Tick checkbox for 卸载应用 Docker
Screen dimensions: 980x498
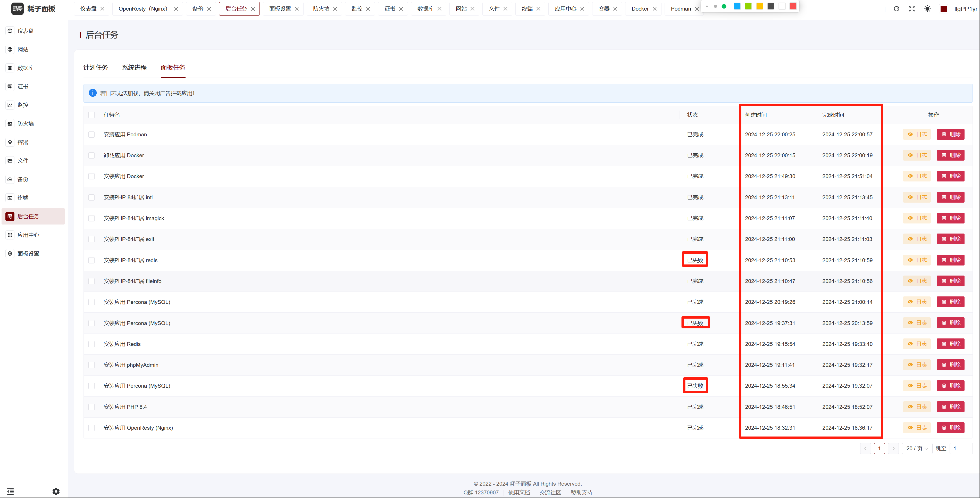[x=92, y=156]
